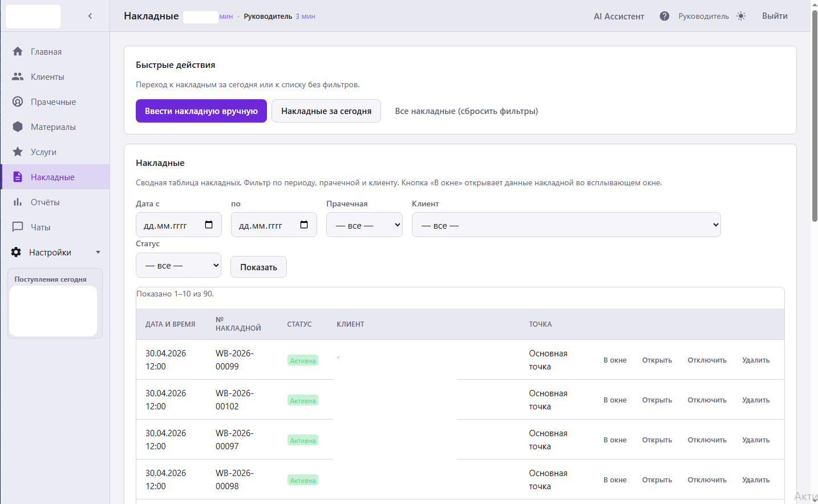Click Руководитель profile label in top right
The image size is (818, 504).
(x=703, y=16)
